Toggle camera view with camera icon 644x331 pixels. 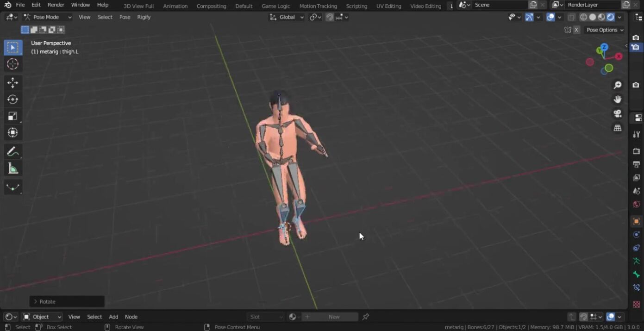pyautogui.click(x=617, y=114)
